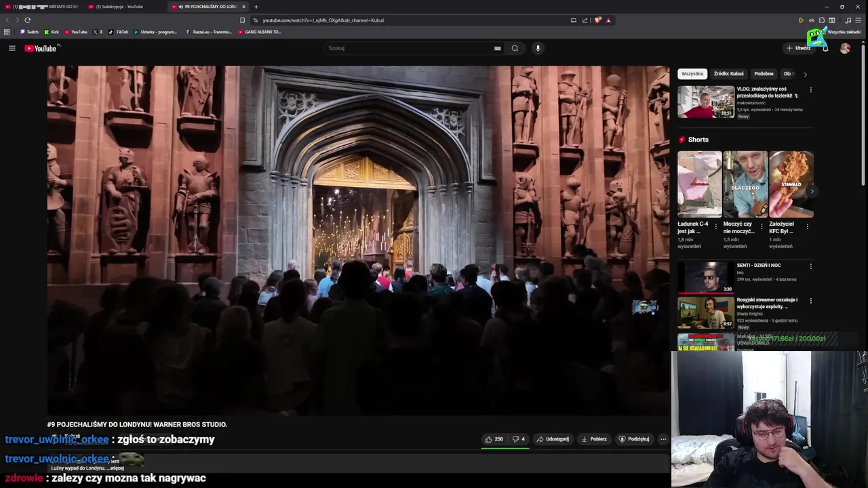The image size is (868, 488).
Task: Open Brave Rewards triangle icon
Action: [608, 20]
